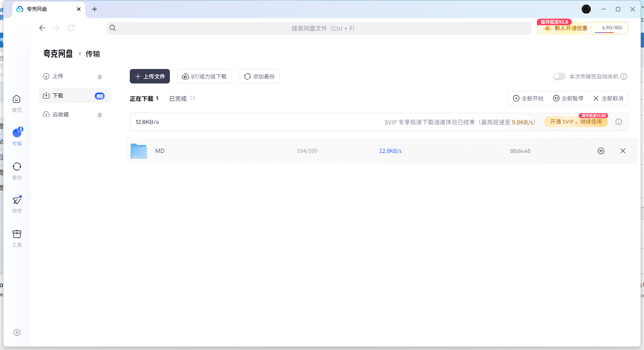
Task: Switch to the 正在下载 tab
Action: click(144, 98)
